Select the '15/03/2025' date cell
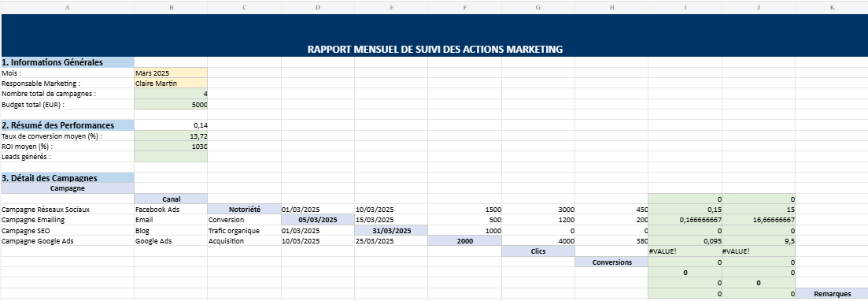Viewport: 868px width, 301px height. coord(391,220)
